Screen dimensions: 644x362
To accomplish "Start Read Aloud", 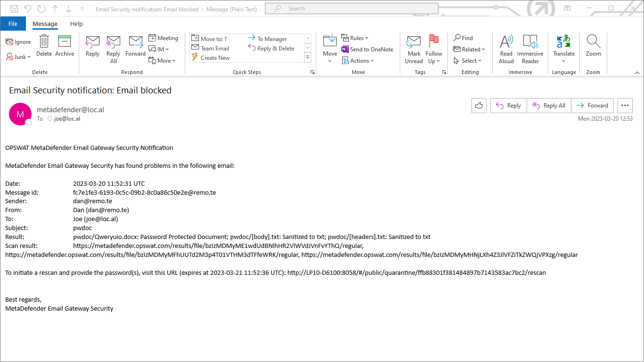I will tap(506, 49).
